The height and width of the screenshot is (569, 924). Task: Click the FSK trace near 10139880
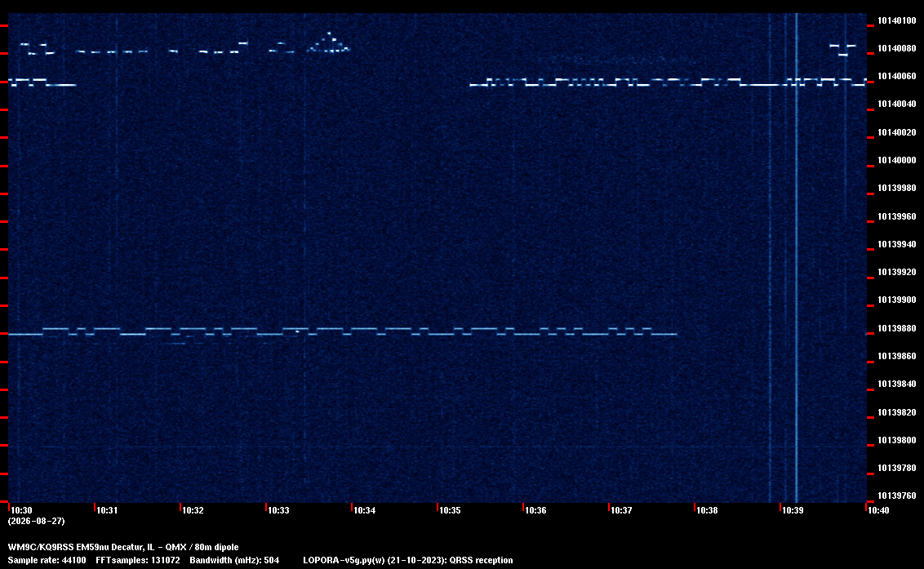342,331
